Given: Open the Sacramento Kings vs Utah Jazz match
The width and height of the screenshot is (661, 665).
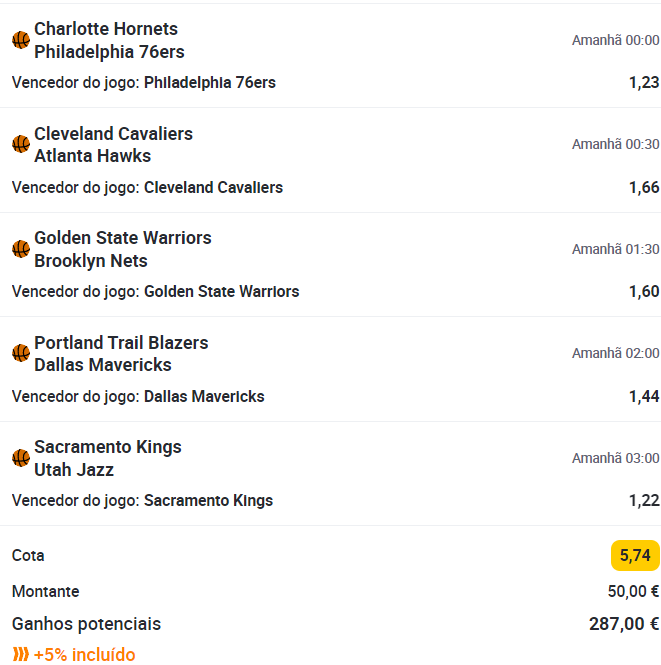Looking at the screenshot, I should coord(107,458).
